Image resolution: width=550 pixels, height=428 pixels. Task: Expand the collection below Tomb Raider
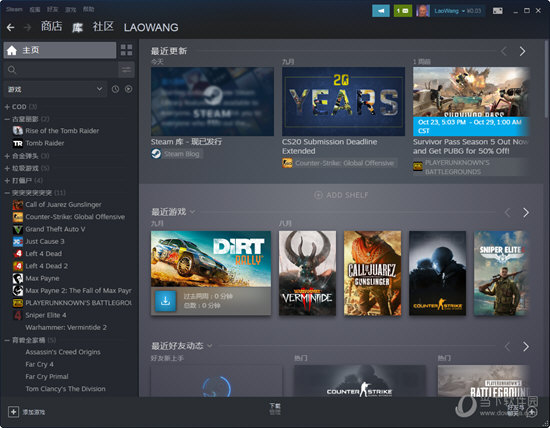(7, 156)
